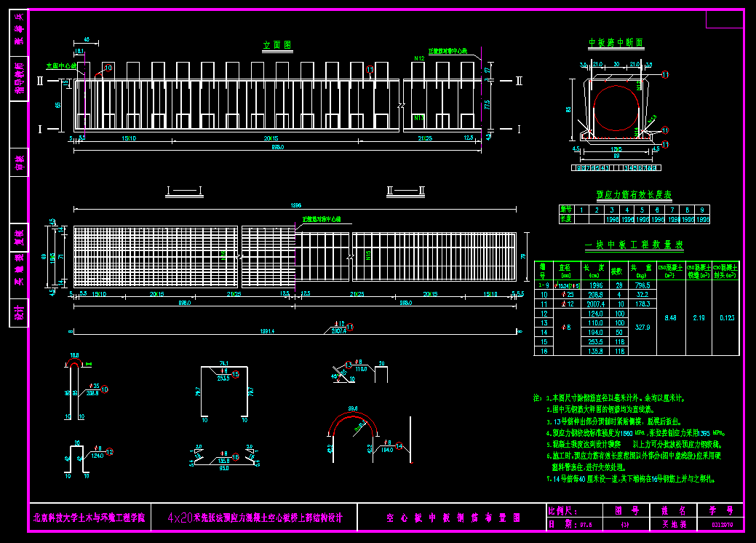The width and height of the screenshot is (756, 543).
Task: Click callout bubble 12 beside 124.0 rebar detail
Action: [x=109, y=452]
